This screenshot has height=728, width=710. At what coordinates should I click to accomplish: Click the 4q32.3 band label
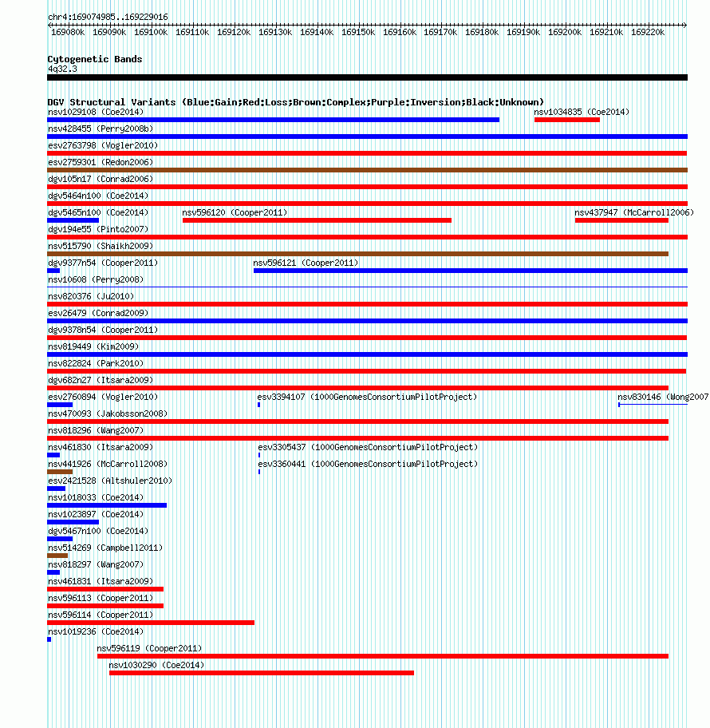point(62,69)
